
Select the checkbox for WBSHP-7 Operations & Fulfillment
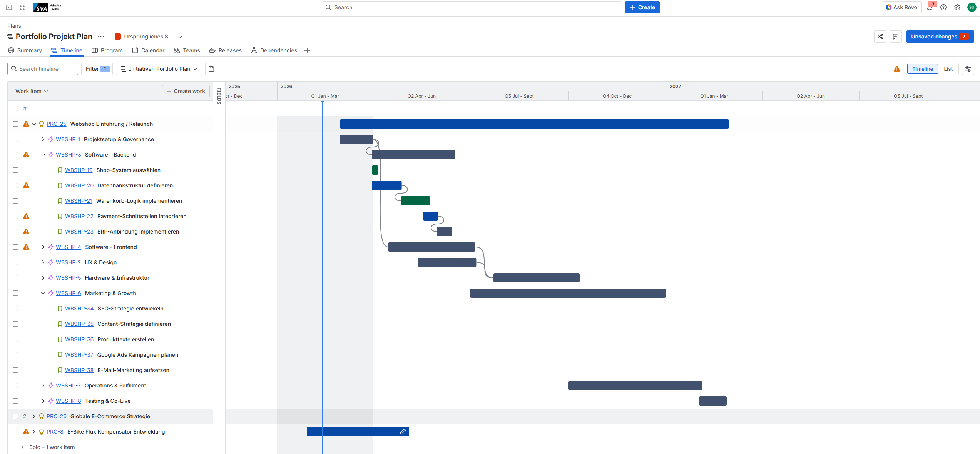15,386
